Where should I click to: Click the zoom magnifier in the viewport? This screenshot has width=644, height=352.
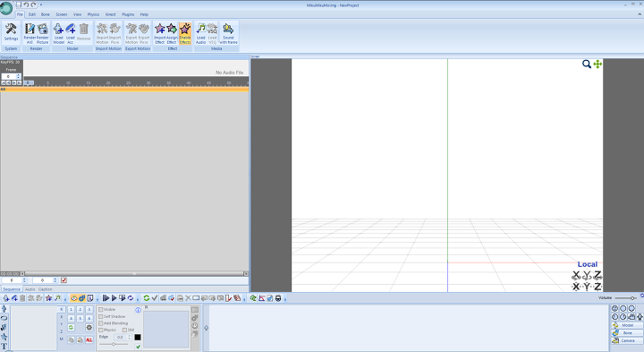pos(587,64)
